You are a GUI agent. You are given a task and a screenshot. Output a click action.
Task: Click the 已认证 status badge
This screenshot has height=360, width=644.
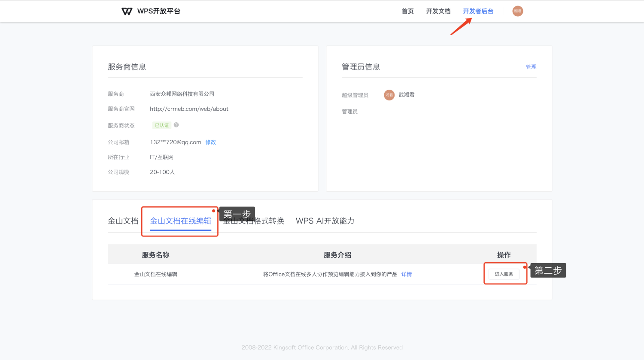pos(162,125)
